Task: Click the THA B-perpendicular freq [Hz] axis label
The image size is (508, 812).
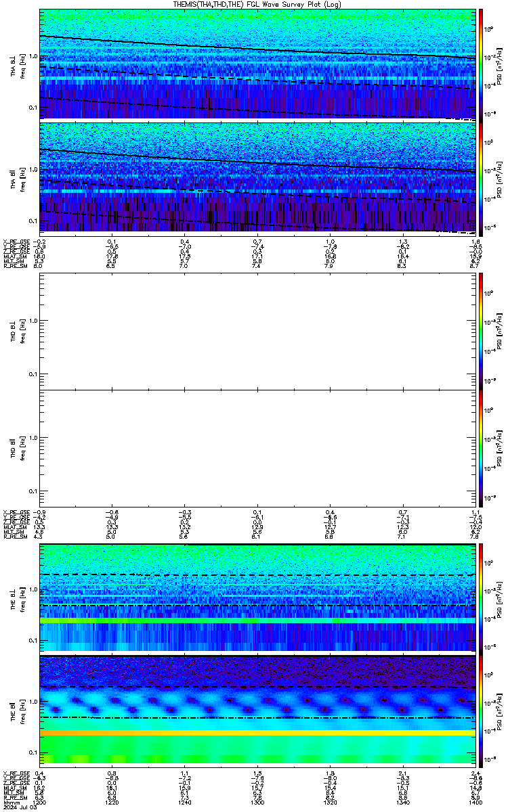Action: tap(22, 65)
